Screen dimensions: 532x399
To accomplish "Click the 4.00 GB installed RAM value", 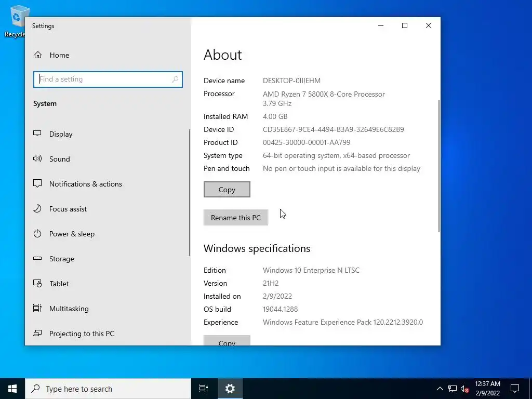I will click(275, 116).
